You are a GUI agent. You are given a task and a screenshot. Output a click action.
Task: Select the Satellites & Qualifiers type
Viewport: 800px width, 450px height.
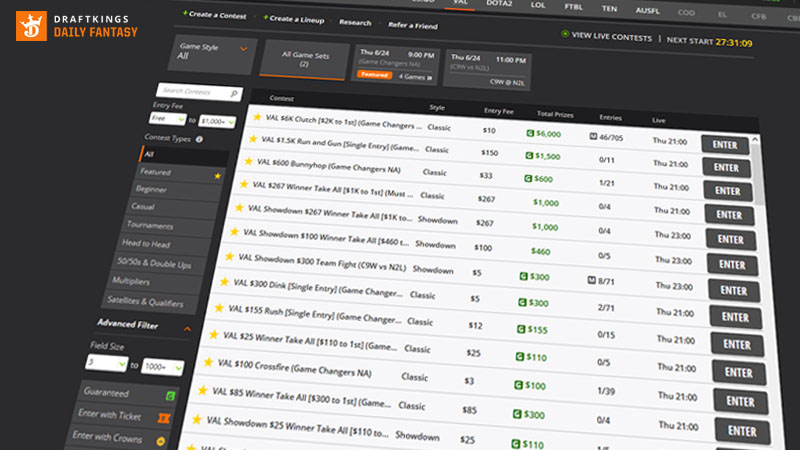point(149,302)
